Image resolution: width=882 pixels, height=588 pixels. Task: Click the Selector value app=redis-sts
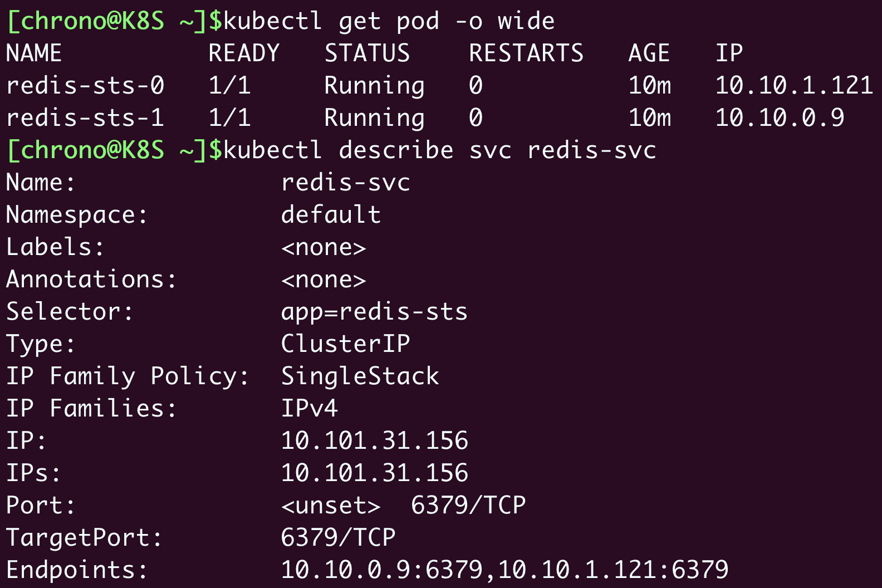[374, 312]
